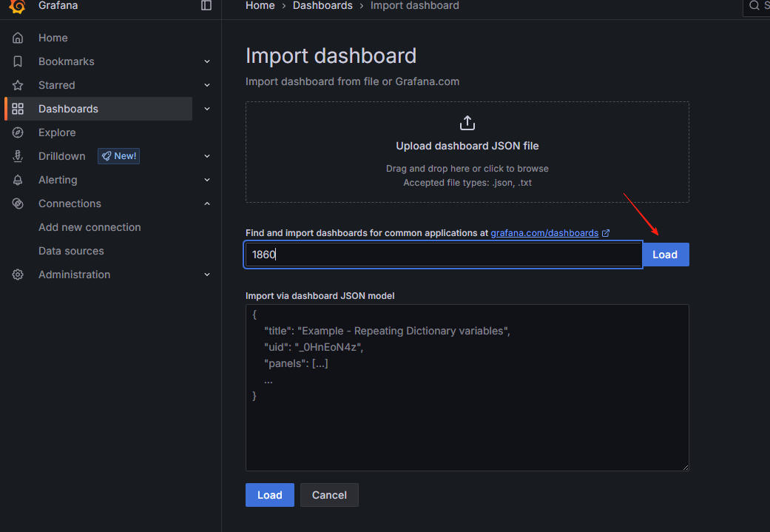Click the Cancel button
Screen dimensions: 770x532
[x=329, y=495]
